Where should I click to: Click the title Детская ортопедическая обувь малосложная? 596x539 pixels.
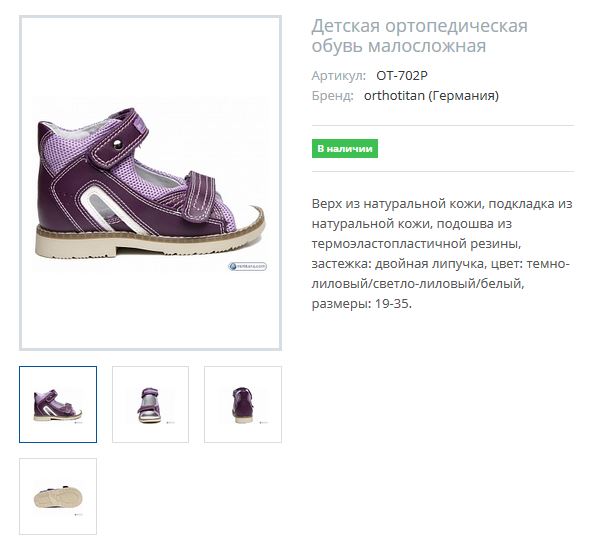click(420, 36)
